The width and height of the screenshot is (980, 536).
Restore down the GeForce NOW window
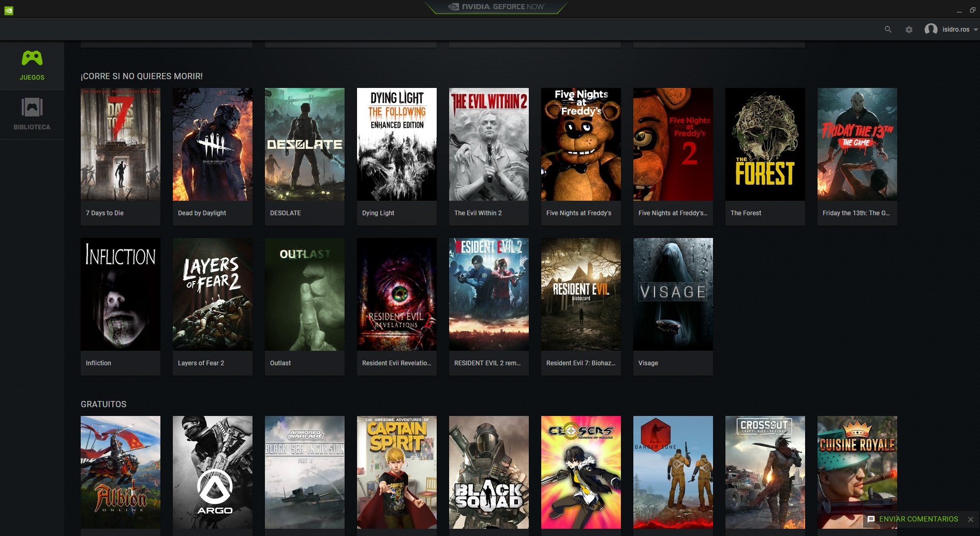pos(973,10)
